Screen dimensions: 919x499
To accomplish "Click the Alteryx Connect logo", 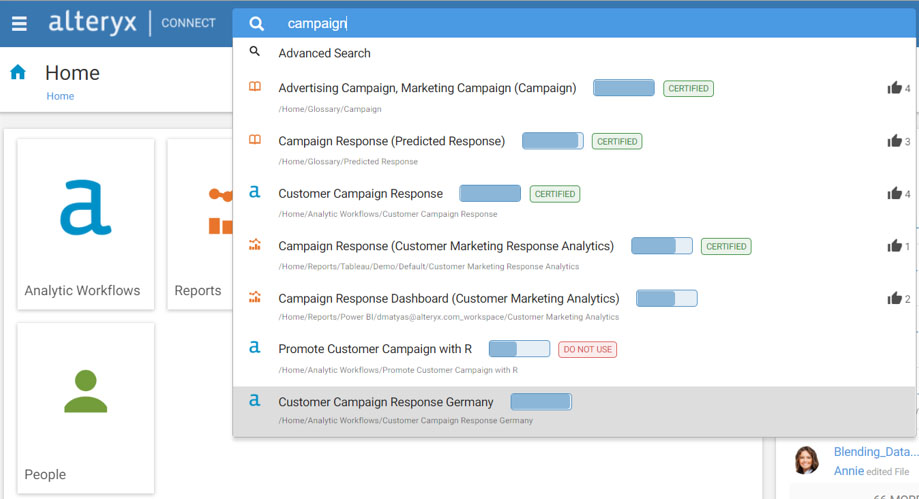I will (132, 23).
